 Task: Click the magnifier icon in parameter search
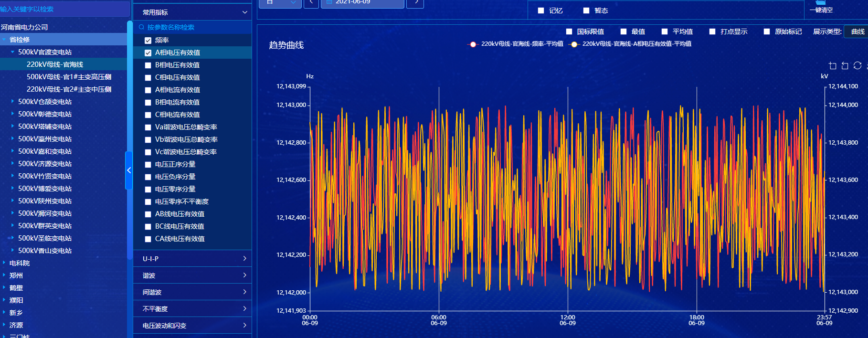(141, 27)
